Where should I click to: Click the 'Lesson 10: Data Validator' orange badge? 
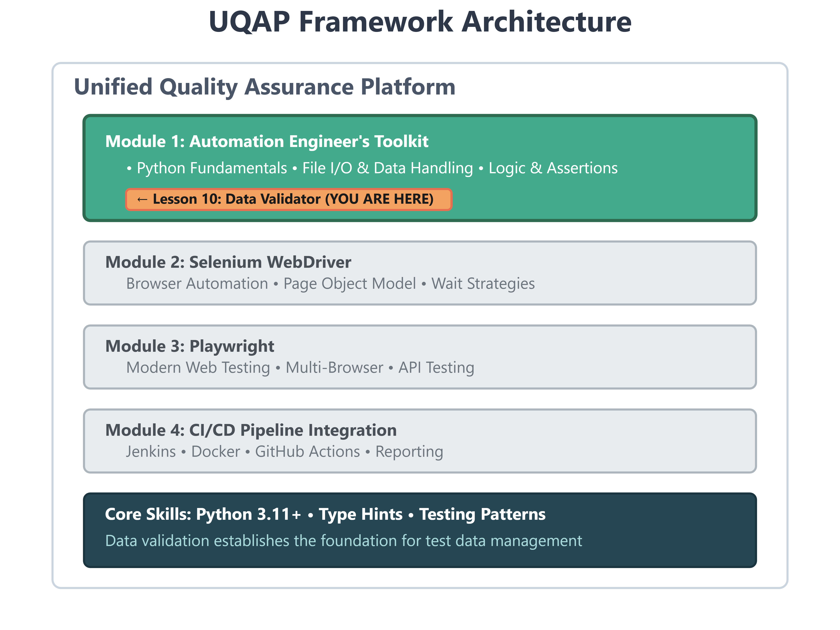(x=289, y=199)
